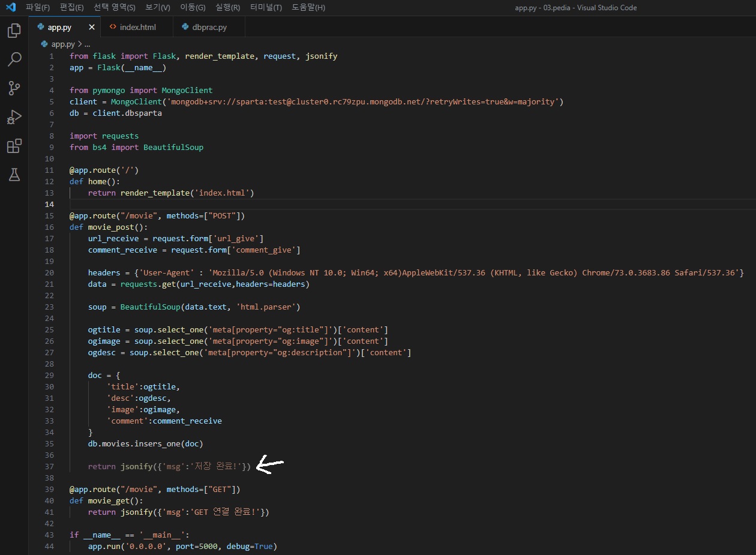
Task: Click 'comment_give' string on line 18
Action: pyautogui.click(x=263, y=250)
